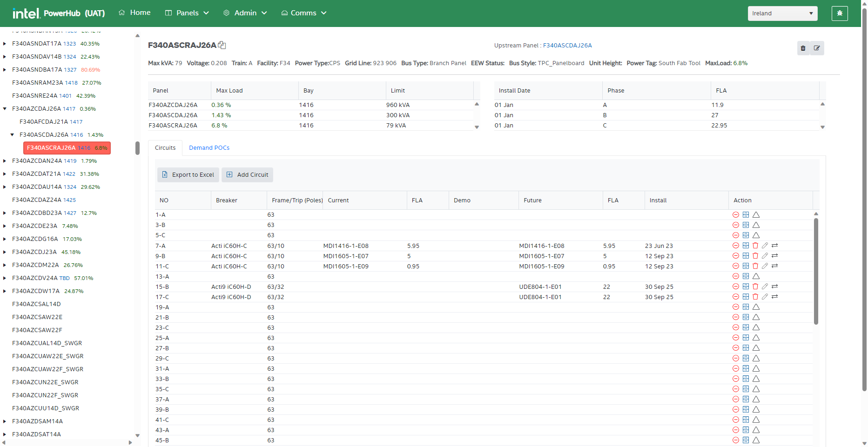Click the edit panel icon in header
Image resolution: width=868 pixels, height=447 pixels.
[x=817, y=48]
